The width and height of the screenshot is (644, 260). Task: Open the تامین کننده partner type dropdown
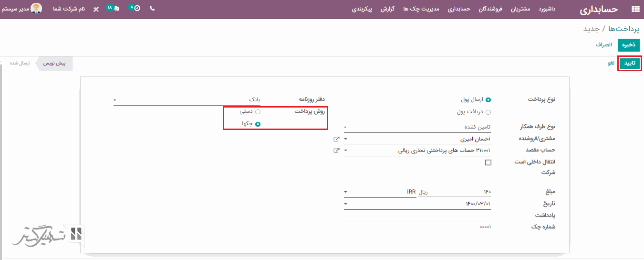tap(417, 128)
